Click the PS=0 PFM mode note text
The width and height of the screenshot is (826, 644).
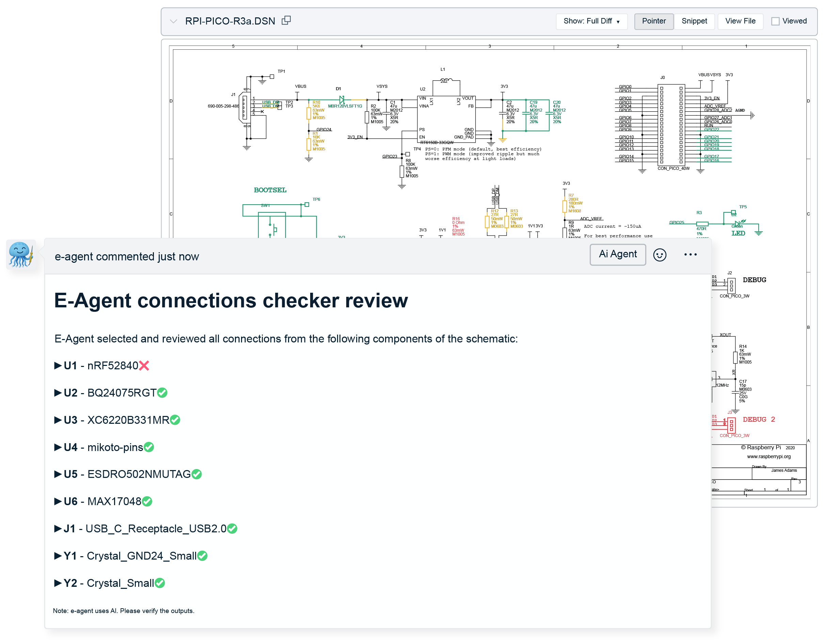(x=483, y=154)
